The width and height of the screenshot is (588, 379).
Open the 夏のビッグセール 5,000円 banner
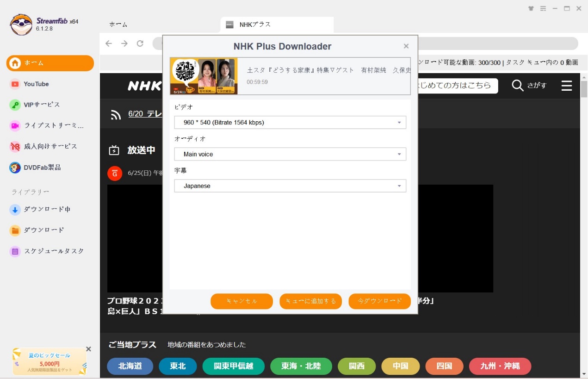(50, 361)
